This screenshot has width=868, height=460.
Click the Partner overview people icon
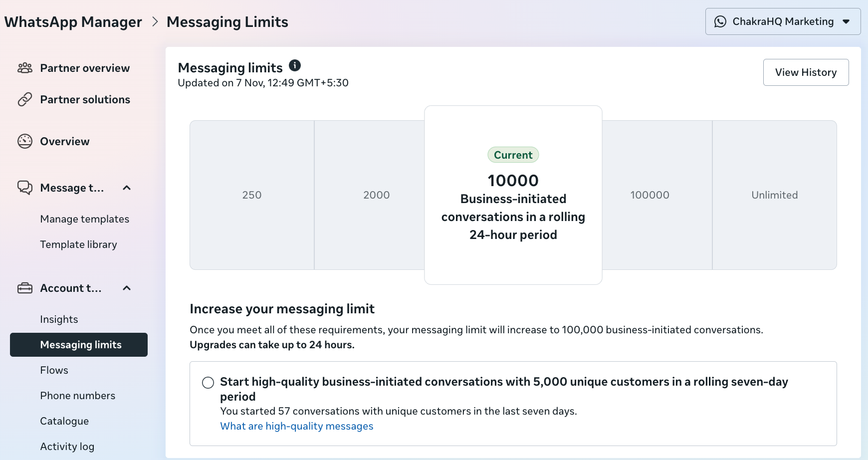(24, 68)
